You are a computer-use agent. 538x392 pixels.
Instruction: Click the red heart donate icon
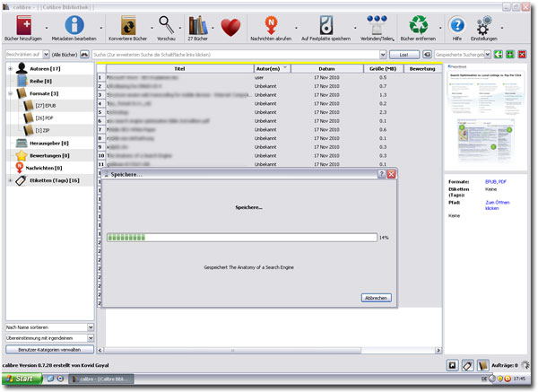(x=230, y=27)
